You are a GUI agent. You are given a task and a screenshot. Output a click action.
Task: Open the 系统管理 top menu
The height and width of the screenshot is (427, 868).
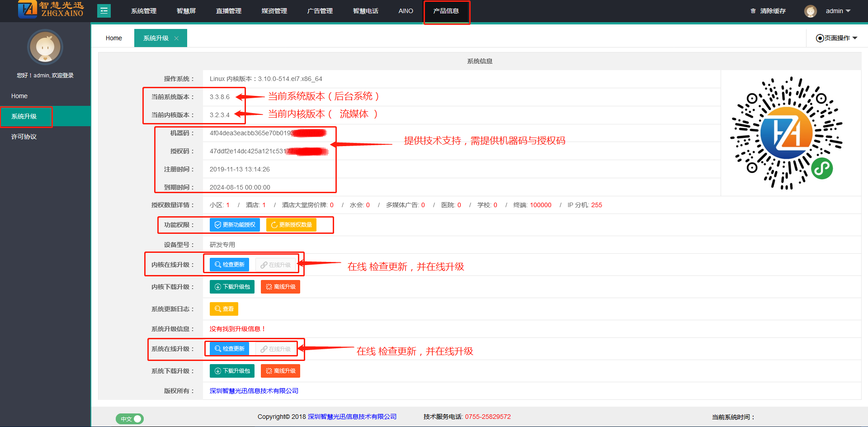point(144,11)
